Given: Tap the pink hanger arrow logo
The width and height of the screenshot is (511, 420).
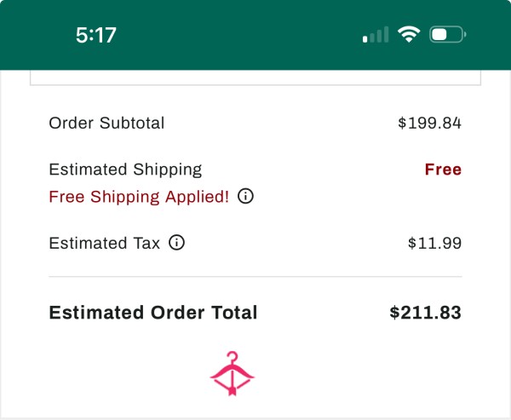Looking at the screenshot, I should pyautogui.click(x=232, y=373).
